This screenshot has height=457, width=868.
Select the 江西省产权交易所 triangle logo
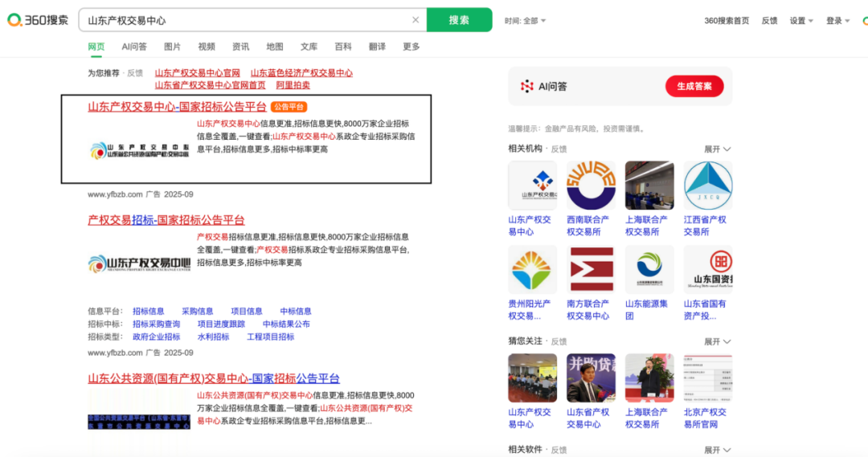(x=708, y=186)
